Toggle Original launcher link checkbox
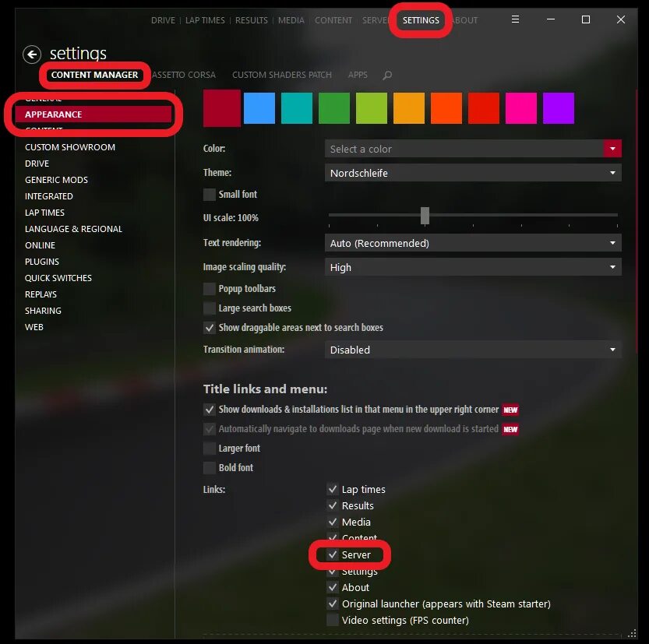The height and width of the screenshot is (644, 649). pyautogui.click(x=333, y=604)
